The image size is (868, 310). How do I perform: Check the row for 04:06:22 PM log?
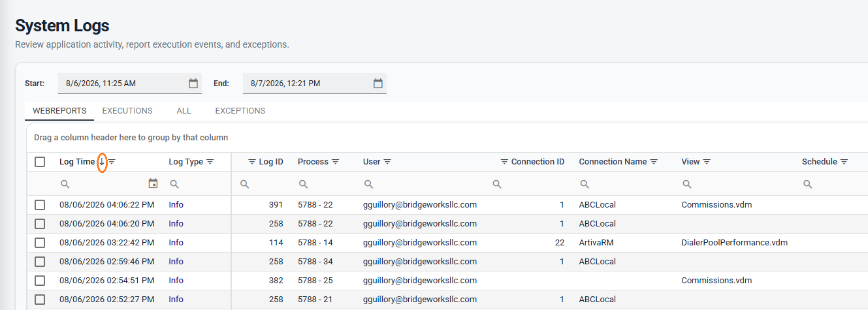[40, 205]
